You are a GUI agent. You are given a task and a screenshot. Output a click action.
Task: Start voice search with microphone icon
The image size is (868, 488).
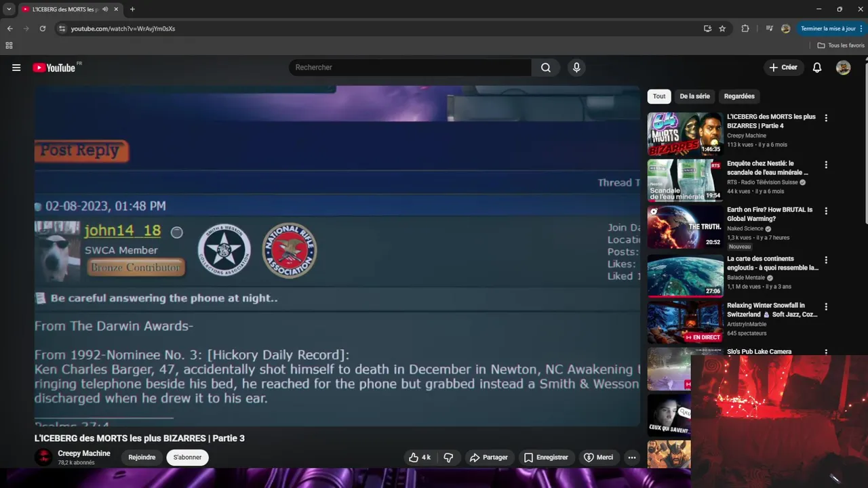[576, 67]
